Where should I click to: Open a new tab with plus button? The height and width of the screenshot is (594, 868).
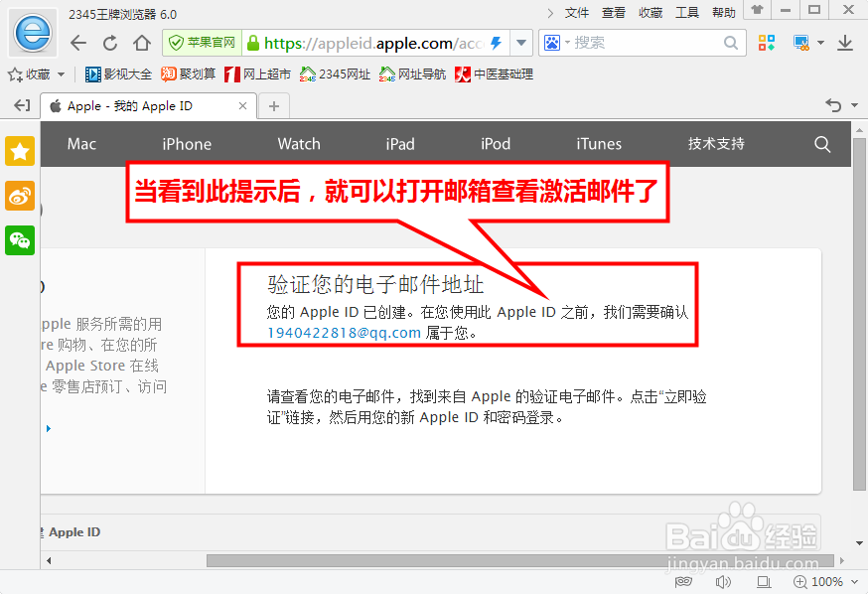click(273, 106)
